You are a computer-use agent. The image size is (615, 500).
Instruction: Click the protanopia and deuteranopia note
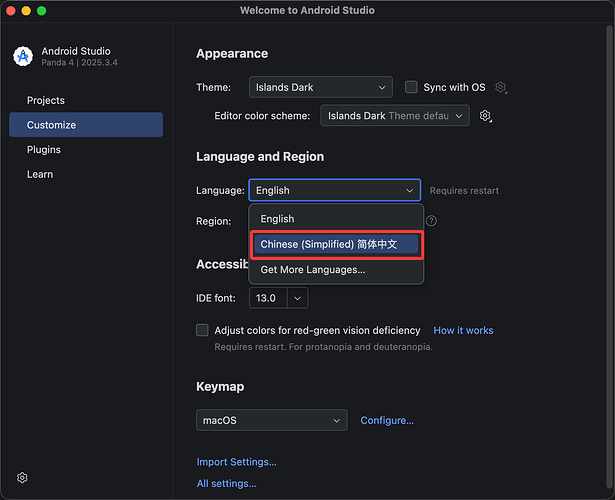click(x=324, y=347)
